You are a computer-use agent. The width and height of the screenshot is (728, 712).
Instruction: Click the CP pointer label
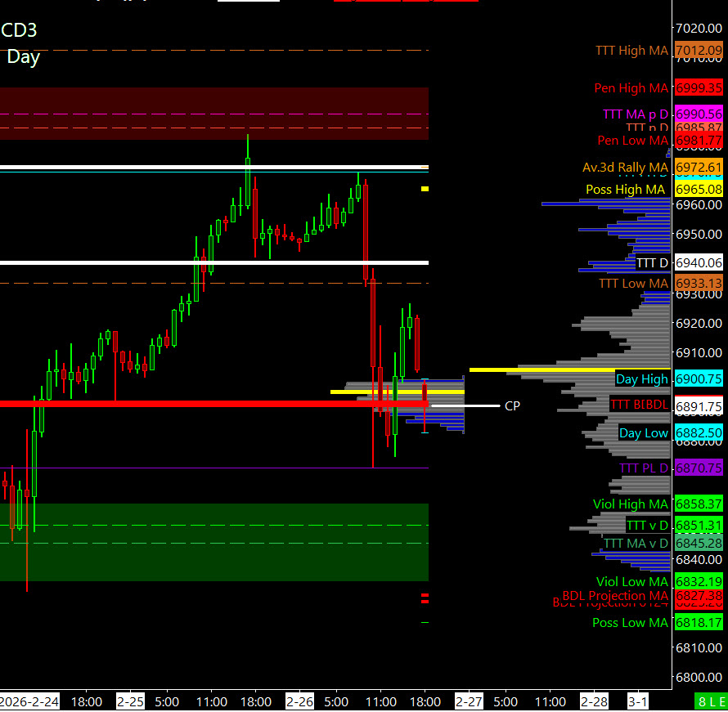(512, 405)
